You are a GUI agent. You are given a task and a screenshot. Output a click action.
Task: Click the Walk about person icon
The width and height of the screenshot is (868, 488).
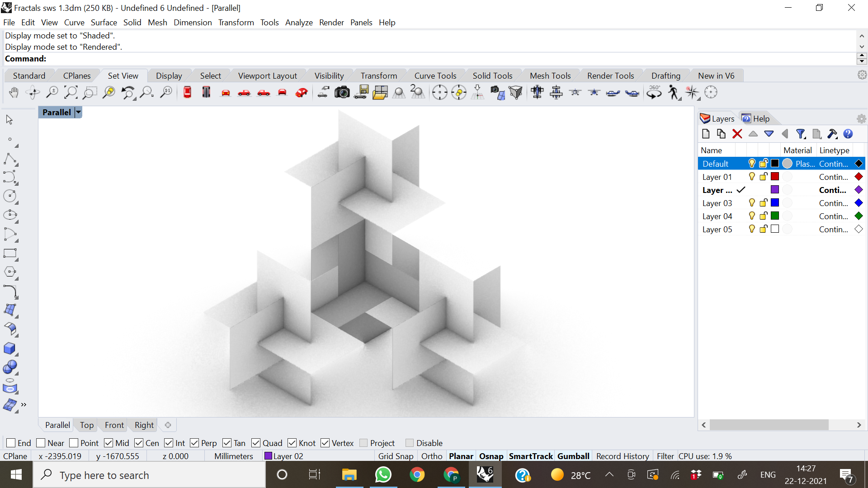673,93
